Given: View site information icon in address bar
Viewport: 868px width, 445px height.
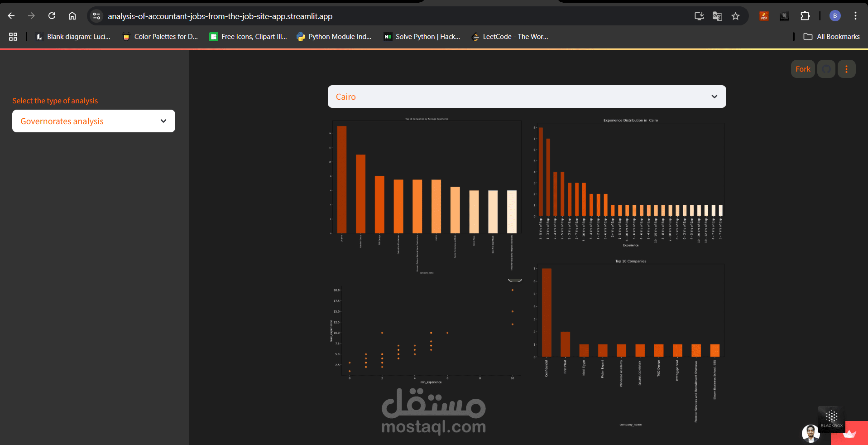Looking at the screenshot, I should pos(96,16).
